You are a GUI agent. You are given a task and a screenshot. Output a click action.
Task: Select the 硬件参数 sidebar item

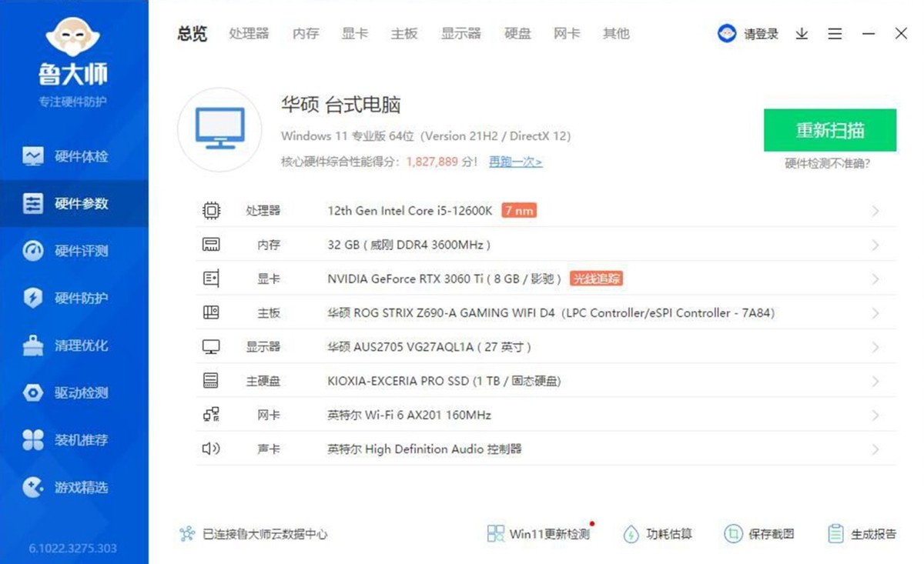(x=74, y=203)
